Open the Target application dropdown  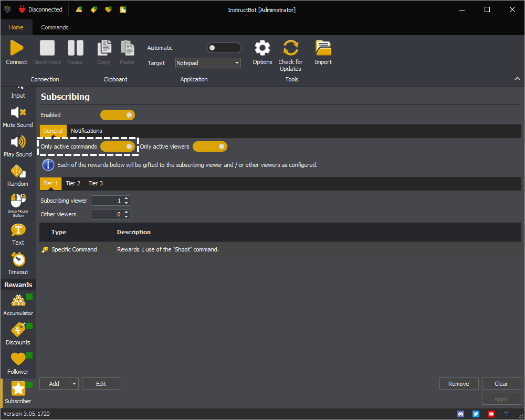[208, 63]
